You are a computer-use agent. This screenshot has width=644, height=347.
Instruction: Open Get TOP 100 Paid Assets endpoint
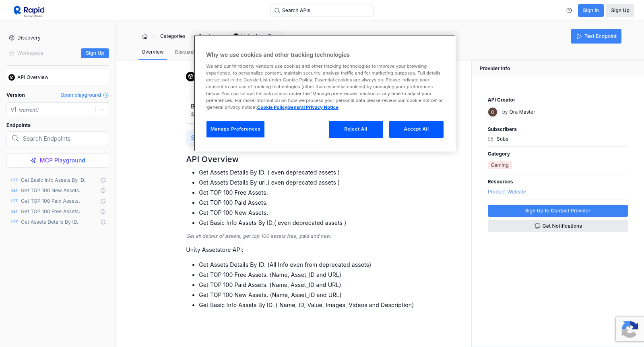pos(50,201)
